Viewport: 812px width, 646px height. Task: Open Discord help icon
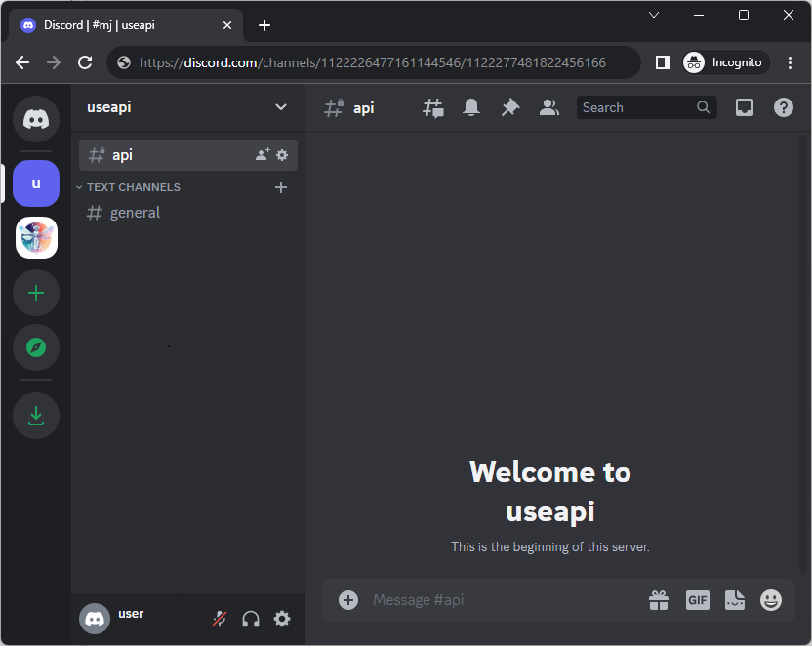[x=784, y=108]
